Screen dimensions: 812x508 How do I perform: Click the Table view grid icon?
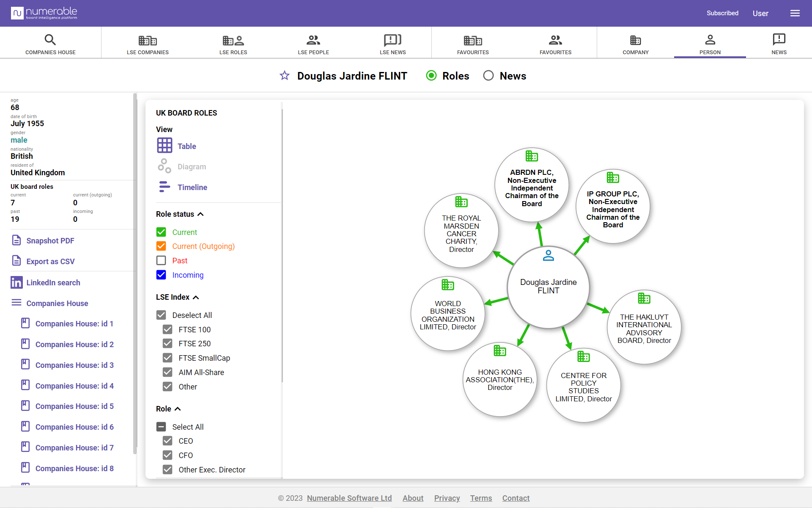[165, 145]
